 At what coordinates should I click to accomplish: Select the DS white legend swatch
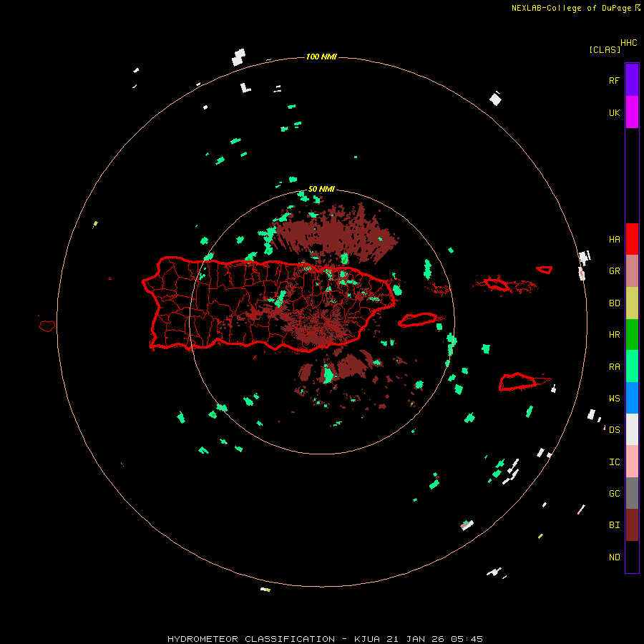pyautogui.click(x=632, y=429)
